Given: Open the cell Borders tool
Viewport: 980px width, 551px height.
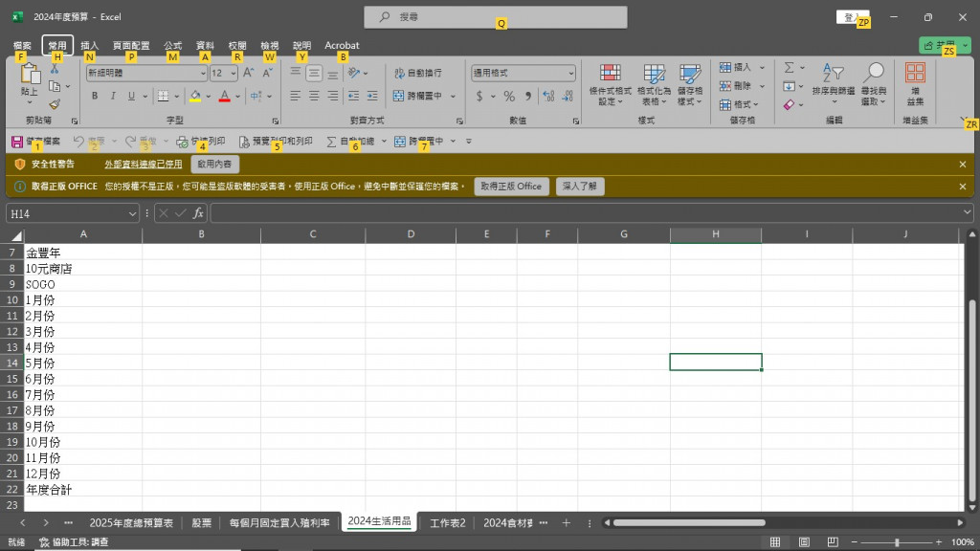Looking at the screenshot, I should click(x=163, y=97).
